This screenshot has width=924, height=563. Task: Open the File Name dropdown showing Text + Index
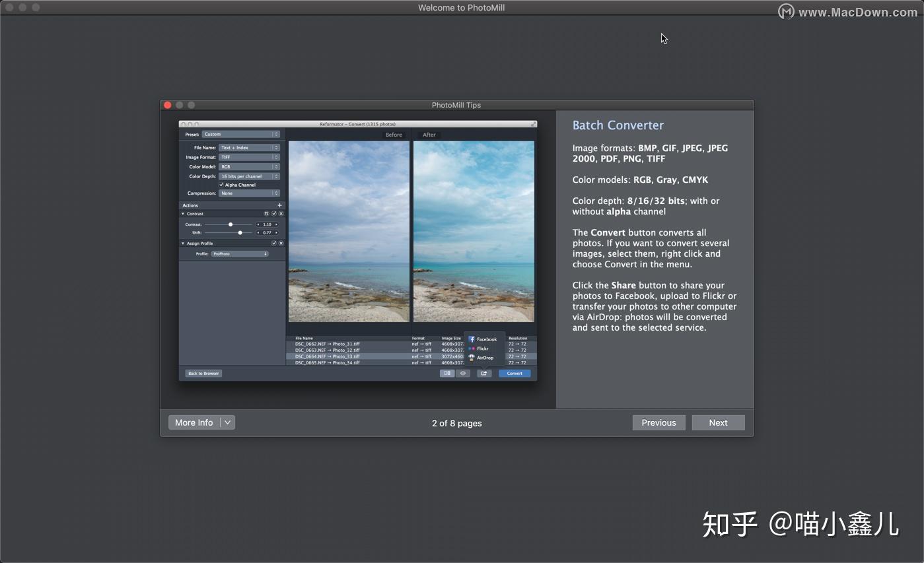click(249, 148)
